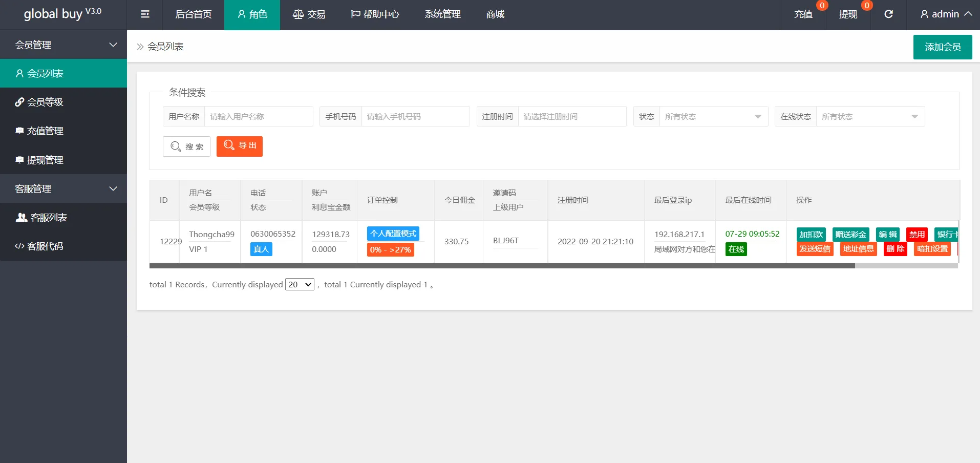Click the 禁用 button to disable user

coord(917,234)
